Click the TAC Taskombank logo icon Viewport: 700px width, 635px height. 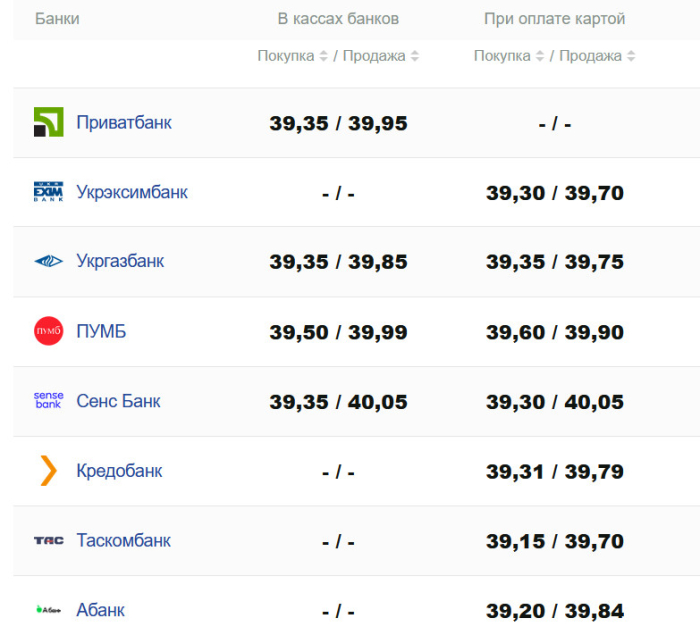48,540
